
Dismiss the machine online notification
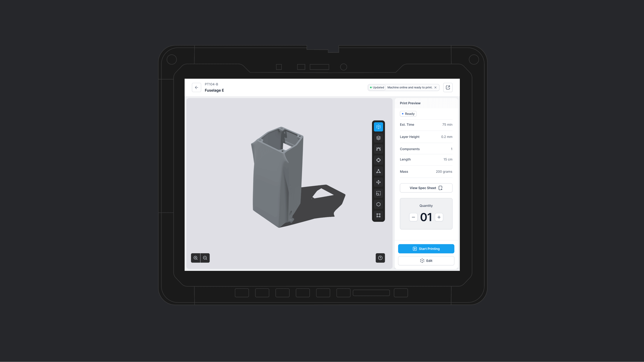(436, 87)
